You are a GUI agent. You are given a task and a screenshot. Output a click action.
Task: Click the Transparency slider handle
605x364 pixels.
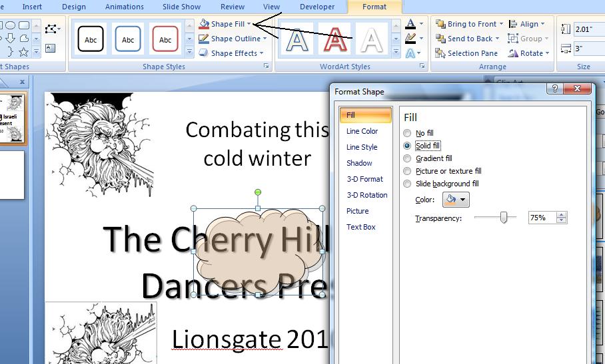coord(504,218)
